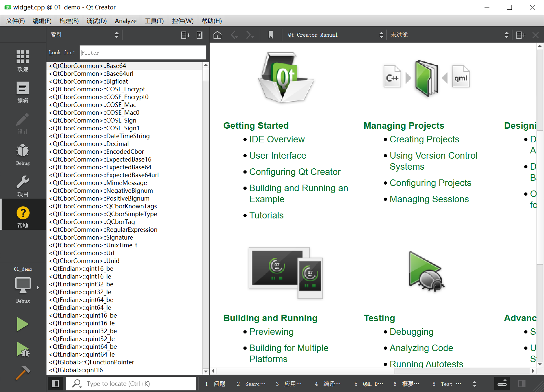
Task: Add a bookmark for this help page
Action: pos(270,35)
